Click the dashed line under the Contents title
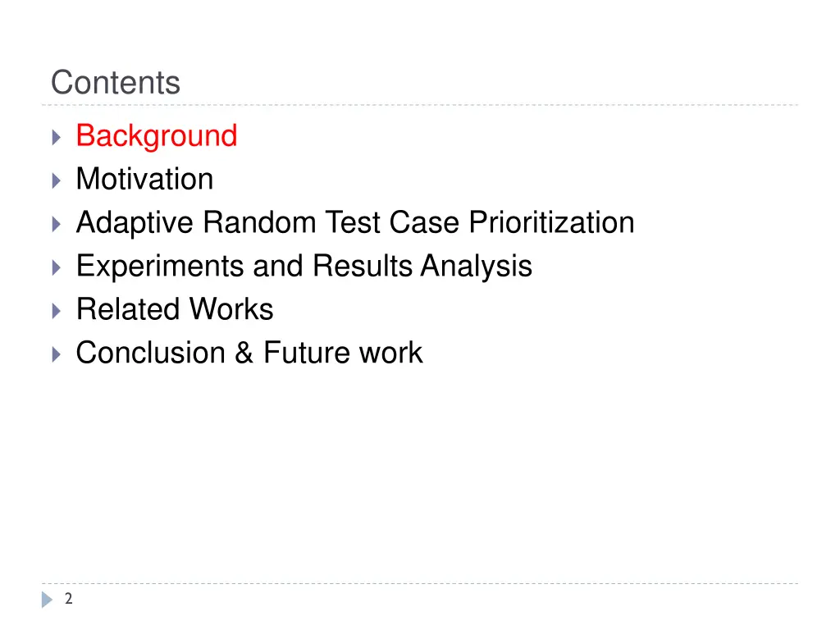This screenshot has width=840, height=630. tap(420, 105)
